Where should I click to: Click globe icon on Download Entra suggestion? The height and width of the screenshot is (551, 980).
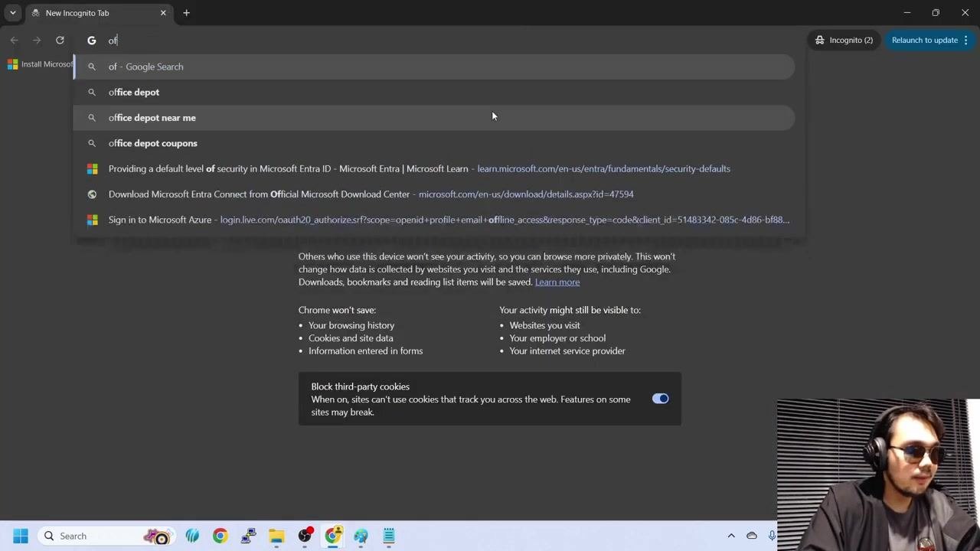click(92, 194)
